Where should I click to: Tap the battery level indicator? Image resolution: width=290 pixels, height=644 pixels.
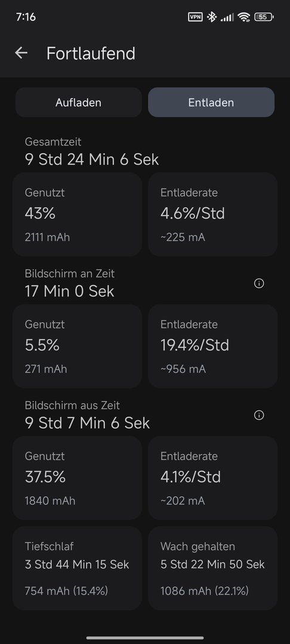pyautogui.click(x=264, y=17)
